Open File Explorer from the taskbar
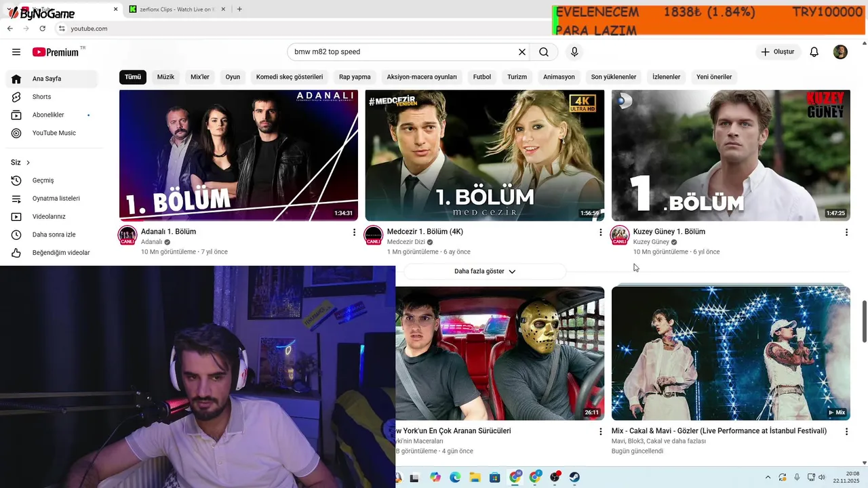 pos(475,477)
